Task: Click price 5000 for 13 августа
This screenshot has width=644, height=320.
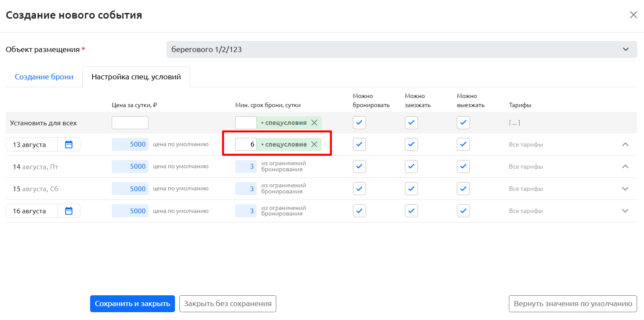Action: [130, 144]
